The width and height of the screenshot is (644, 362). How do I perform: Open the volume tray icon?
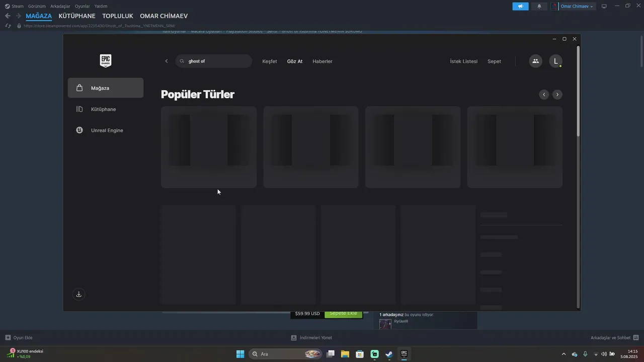[x=604, y=354]
